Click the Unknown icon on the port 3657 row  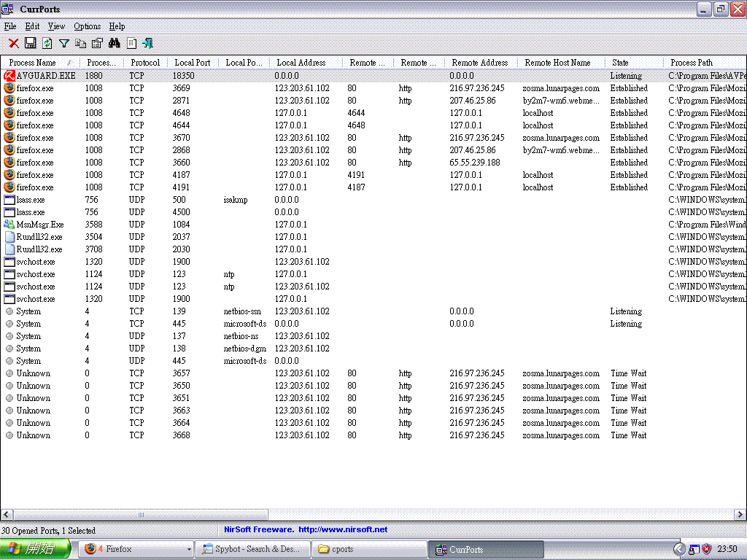point(9,373)
